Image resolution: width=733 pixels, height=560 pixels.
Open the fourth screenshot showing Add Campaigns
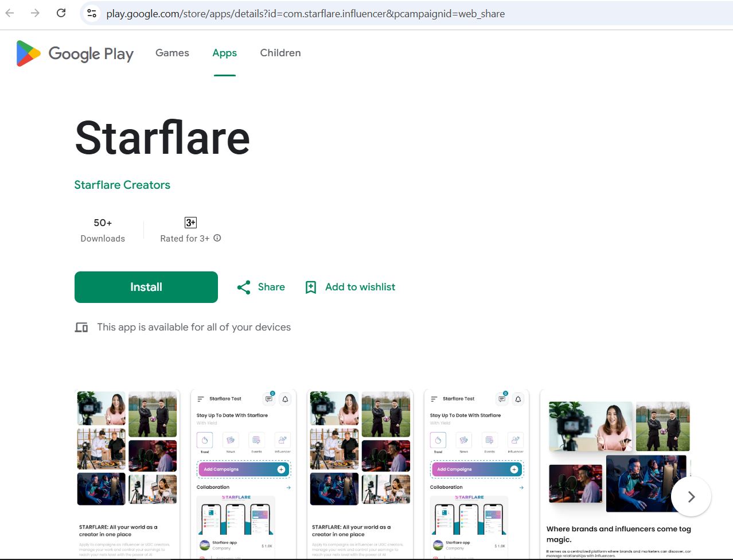coord(476,475)
